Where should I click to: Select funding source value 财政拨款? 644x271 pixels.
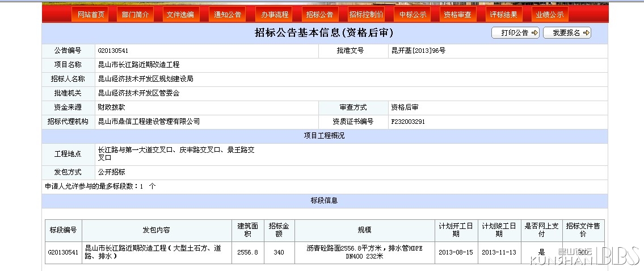tap(111, 107)
